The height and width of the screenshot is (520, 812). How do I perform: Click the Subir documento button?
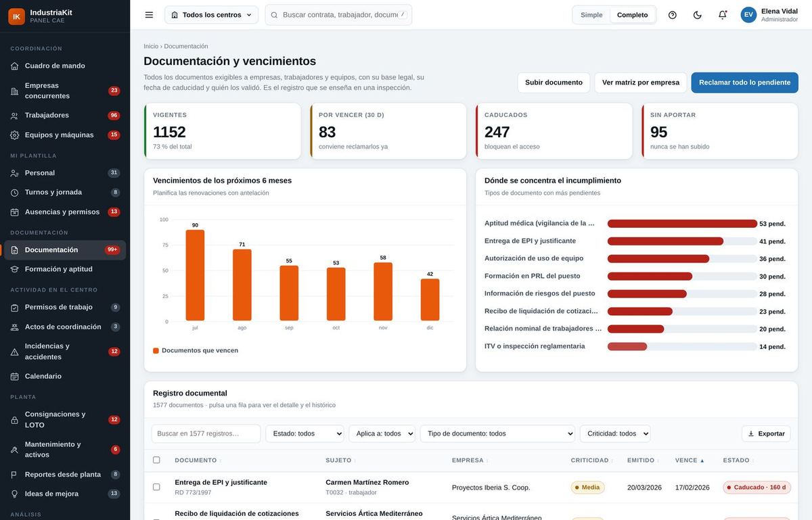[554, 82]
